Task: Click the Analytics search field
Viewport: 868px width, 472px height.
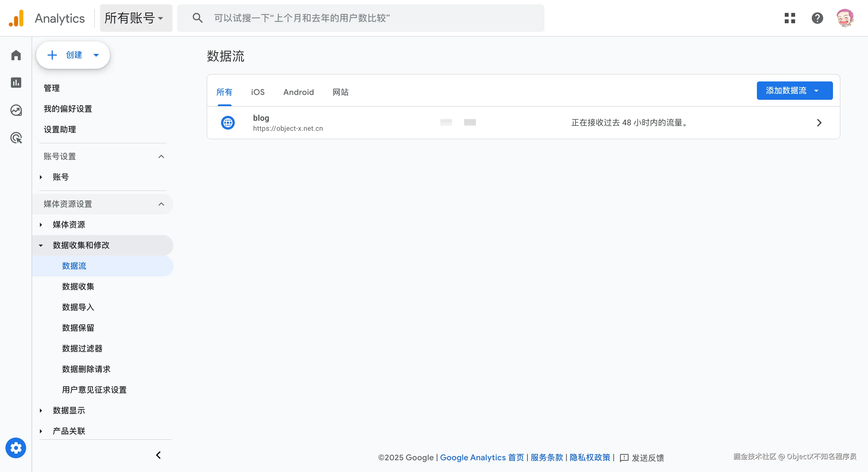Action: pos(361,18)
